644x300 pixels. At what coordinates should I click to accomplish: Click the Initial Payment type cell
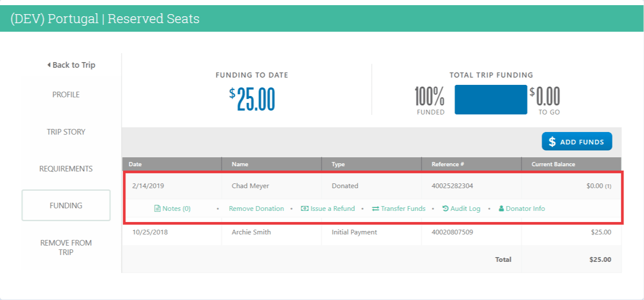coord(354,232)
